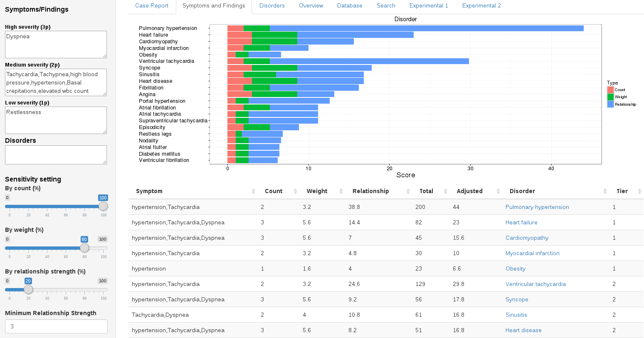Open the Case Report tab
Image resolution: width=644 pixels, height=338 pixels.
(152, 6)
